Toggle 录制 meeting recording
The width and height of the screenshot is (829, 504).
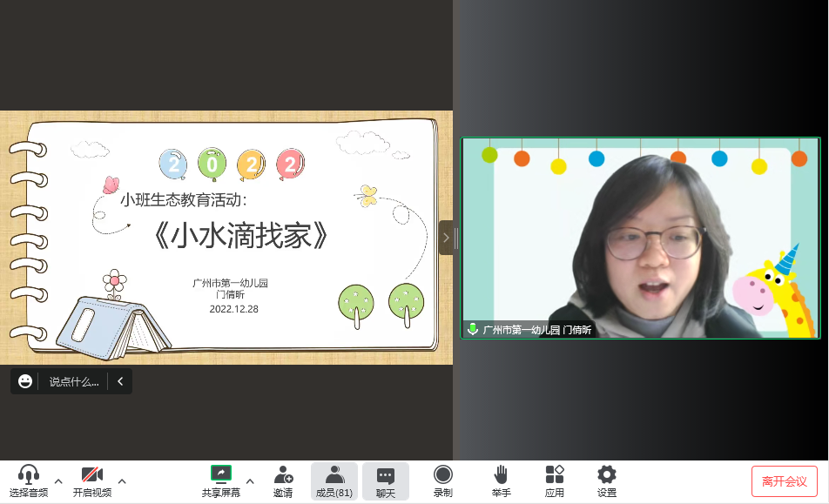(443, 474)
